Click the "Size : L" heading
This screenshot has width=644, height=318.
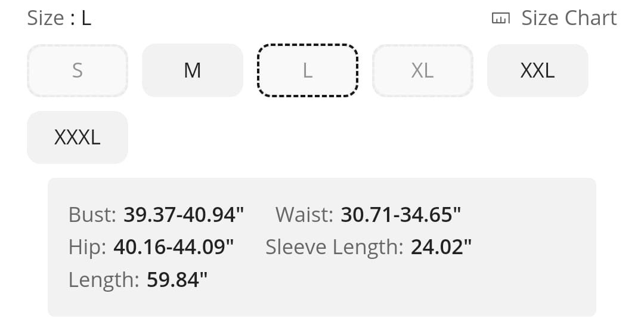(59, 18)
